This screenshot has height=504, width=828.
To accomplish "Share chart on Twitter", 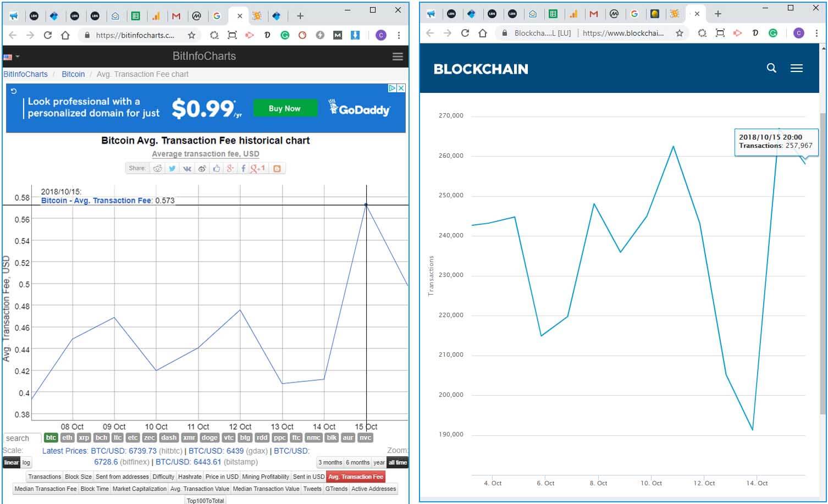I will [x=172, y=169].
